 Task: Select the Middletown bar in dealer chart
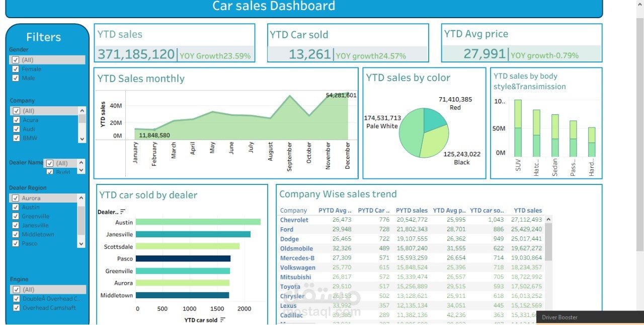(182, 295)
